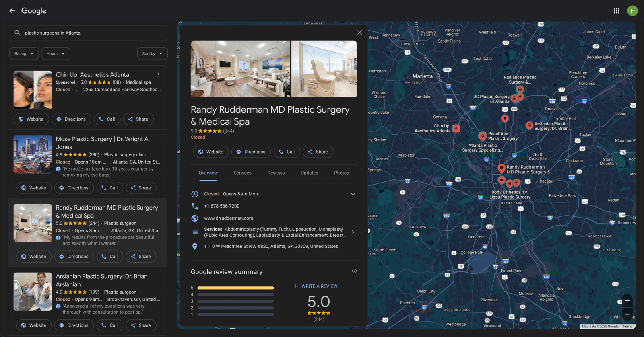Open the account avatar labeled H
The width and height of the screenshot is (644, 337).
coord(632,11)
